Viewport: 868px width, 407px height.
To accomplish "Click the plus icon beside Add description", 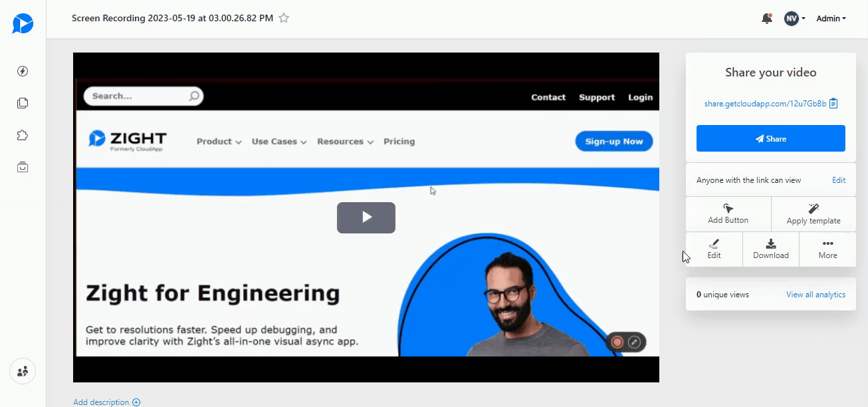I will point(136,402).
